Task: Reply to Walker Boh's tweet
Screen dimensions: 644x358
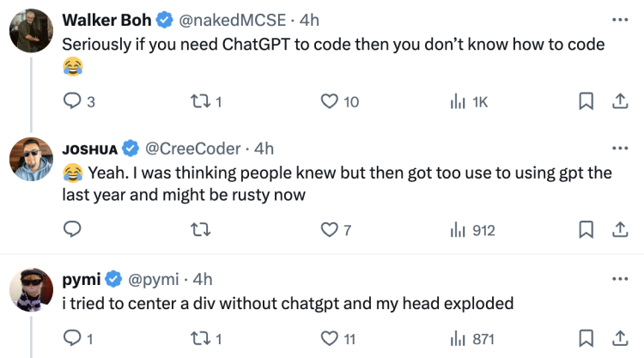Action: pyautogui.click(x=73, y=101)
